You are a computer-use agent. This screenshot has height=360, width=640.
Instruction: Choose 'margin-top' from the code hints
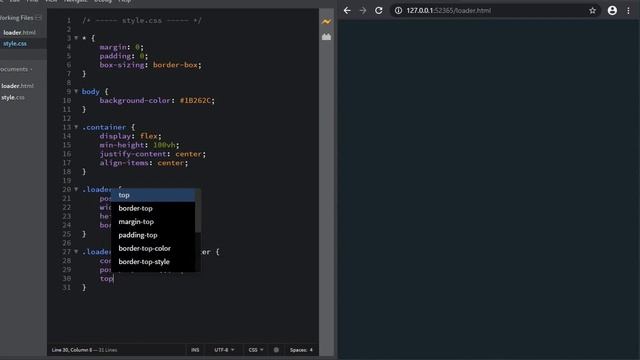(x=153, y=222)
